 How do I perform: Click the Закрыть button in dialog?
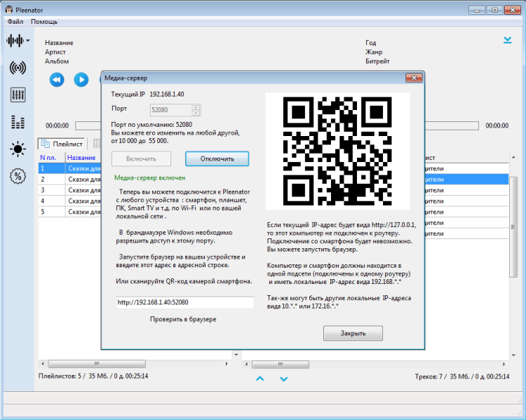coord(353,333)
